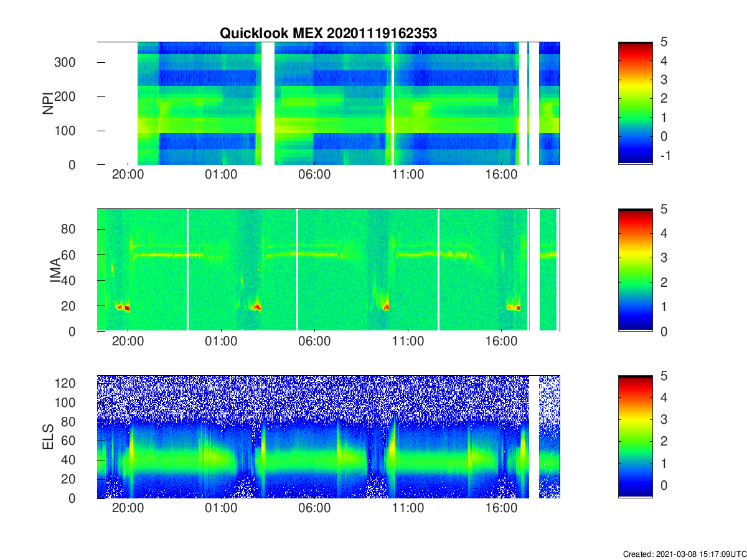Click the 01:00 time label under NPI
The height and width of the screenshot is (560, 747).
point(222,175)
